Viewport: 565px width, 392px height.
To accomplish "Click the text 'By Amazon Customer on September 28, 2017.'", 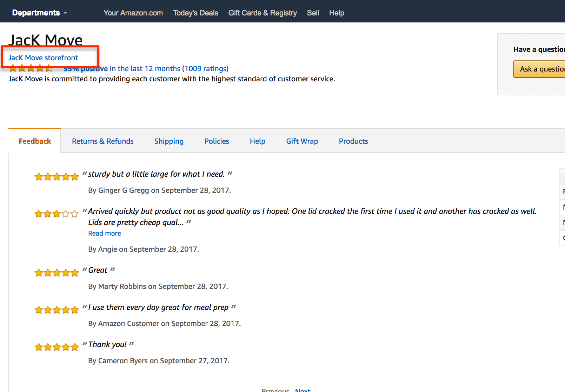I will pos(165,324).
